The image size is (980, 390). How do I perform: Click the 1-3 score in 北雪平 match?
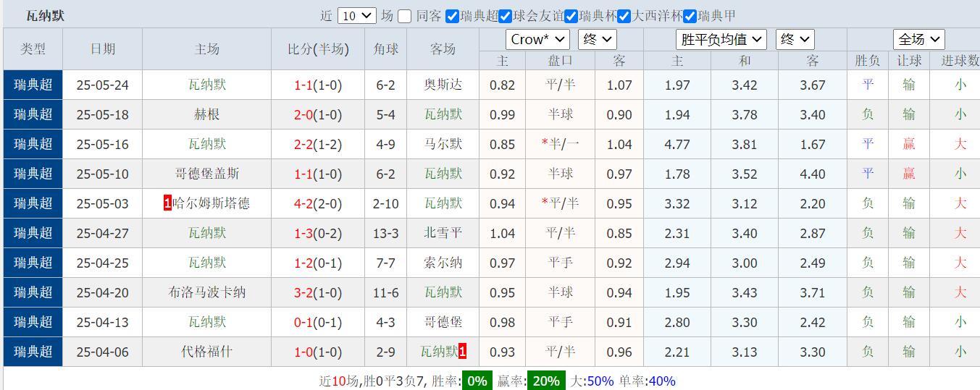click(x=303, y=233)
